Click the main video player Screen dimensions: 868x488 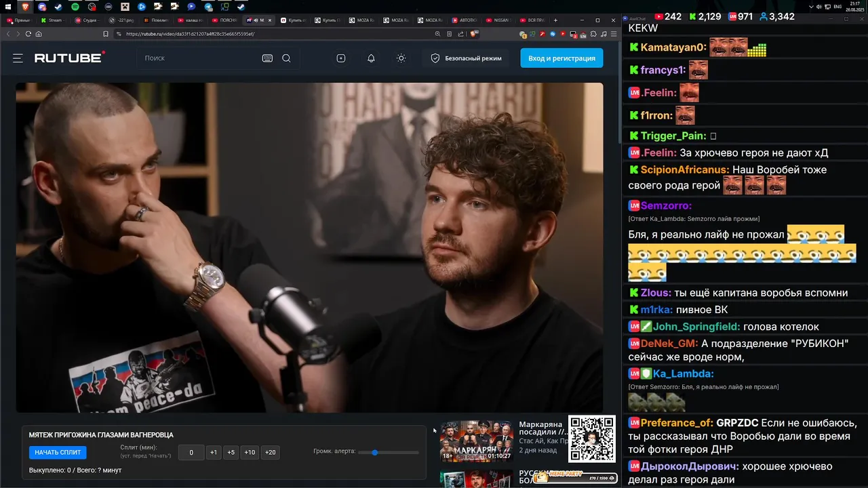tap(309, 247)
